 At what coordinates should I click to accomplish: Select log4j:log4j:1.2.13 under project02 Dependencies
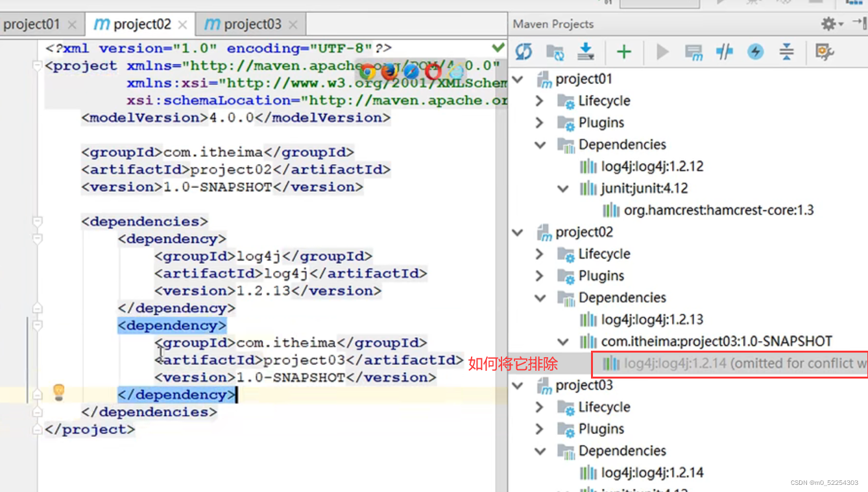[x=653, y=320]
